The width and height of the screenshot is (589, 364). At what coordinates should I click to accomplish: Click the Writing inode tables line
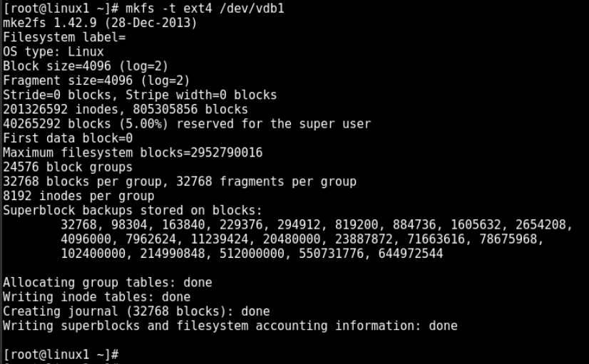coord(97,297)
